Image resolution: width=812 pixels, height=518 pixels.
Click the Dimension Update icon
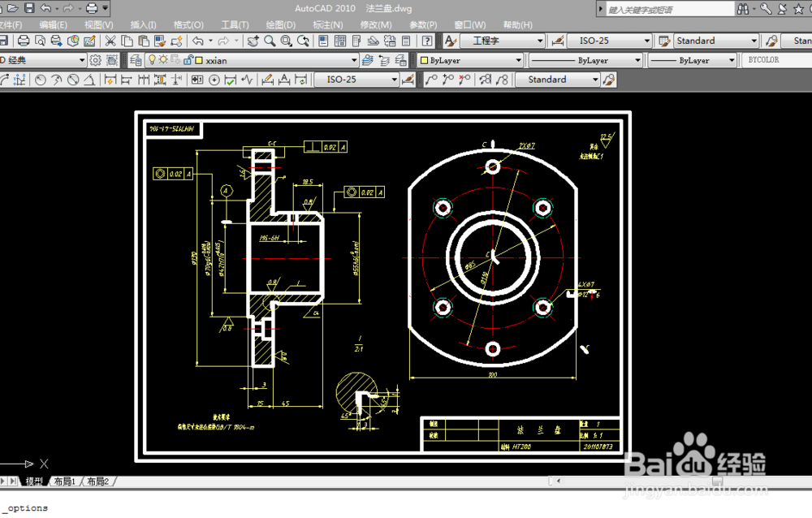tap(300, 80)
